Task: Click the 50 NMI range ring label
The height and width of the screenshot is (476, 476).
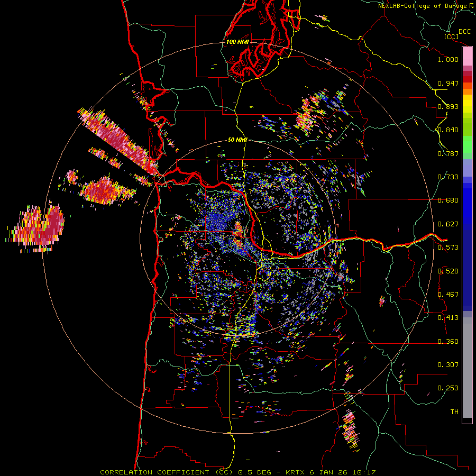Action: coord(237,140)
